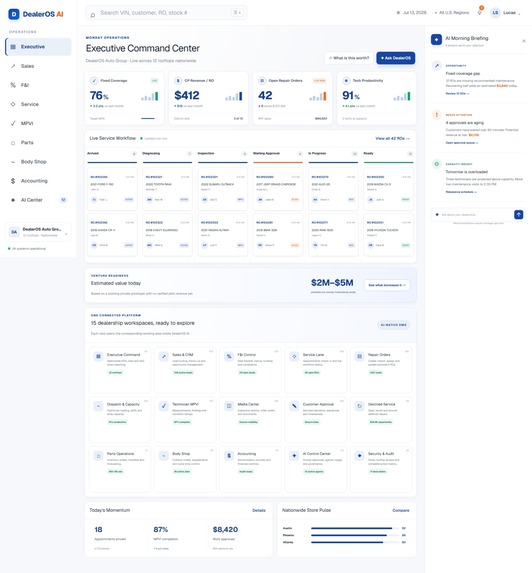Click the Open Repair Orders card icon
532x573 pixels.
262,80
